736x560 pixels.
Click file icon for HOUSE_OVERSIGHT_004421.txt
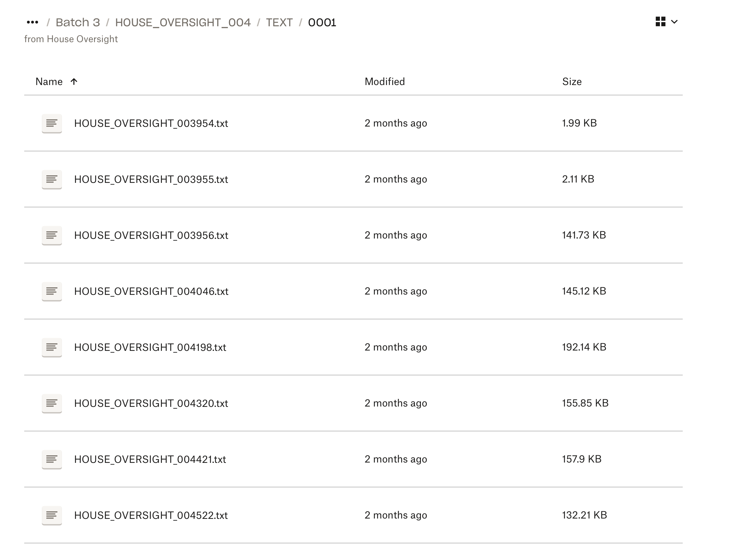click(52, 459)
